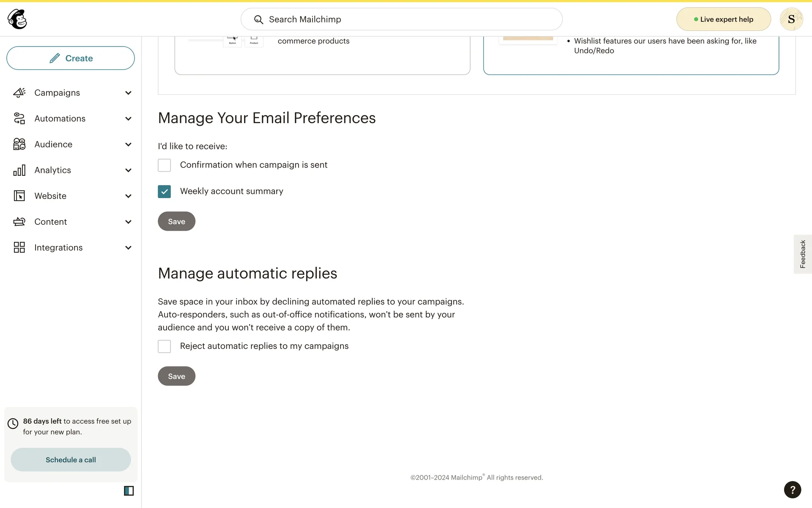Focus the Search Mailchimp field
The width and height of the screenshot is (812, 508).
pyautogui.click(x=402, y=19)
